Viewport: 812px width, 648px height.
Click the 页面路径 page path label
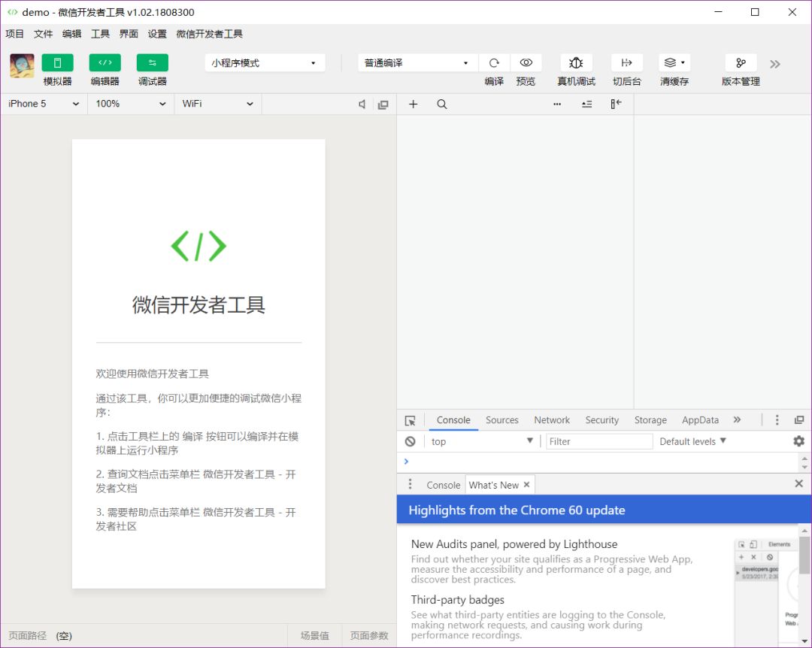pyautogui.click(x=28, y=635)
